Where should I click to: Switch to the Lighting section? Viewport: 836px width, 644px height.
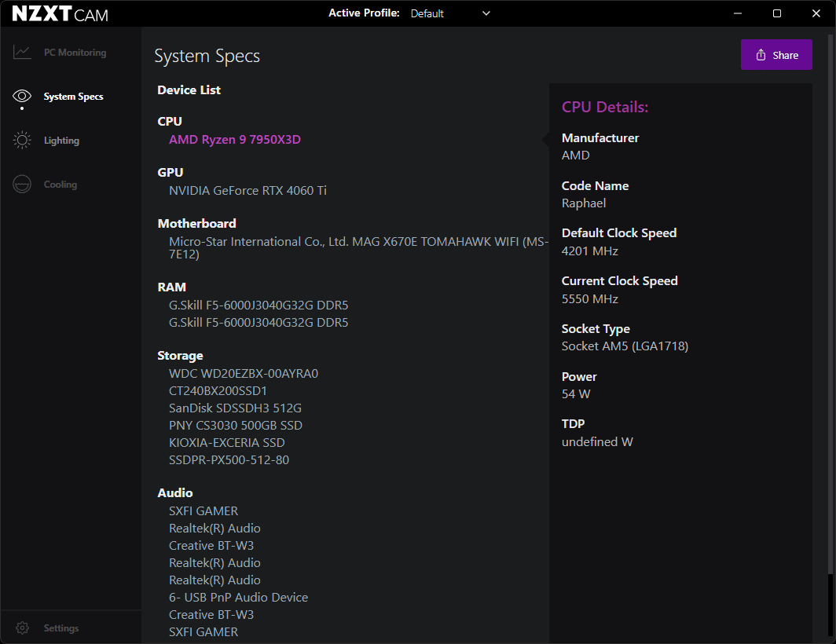[x=61, y=141]
